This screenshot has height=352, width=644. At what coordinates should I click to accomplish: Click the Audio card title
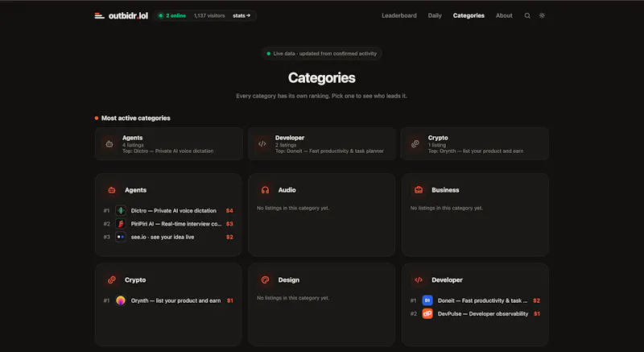click(287, 190)
